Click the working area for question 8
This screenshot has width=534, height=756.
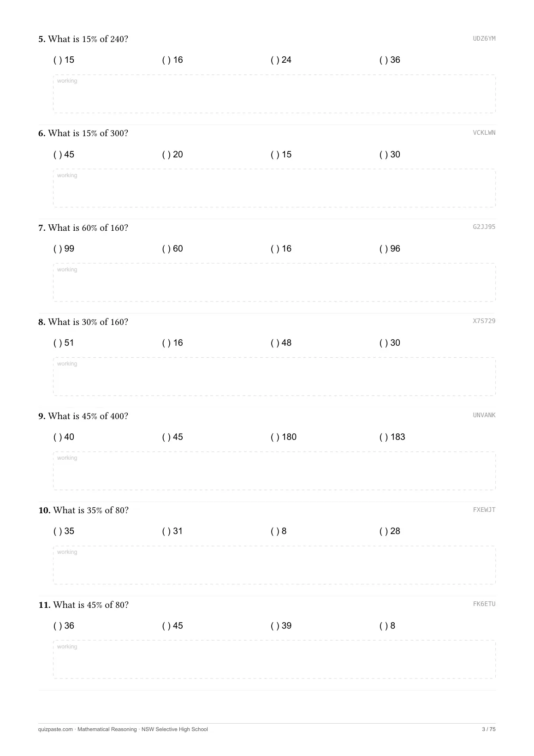tap(274, 377)
